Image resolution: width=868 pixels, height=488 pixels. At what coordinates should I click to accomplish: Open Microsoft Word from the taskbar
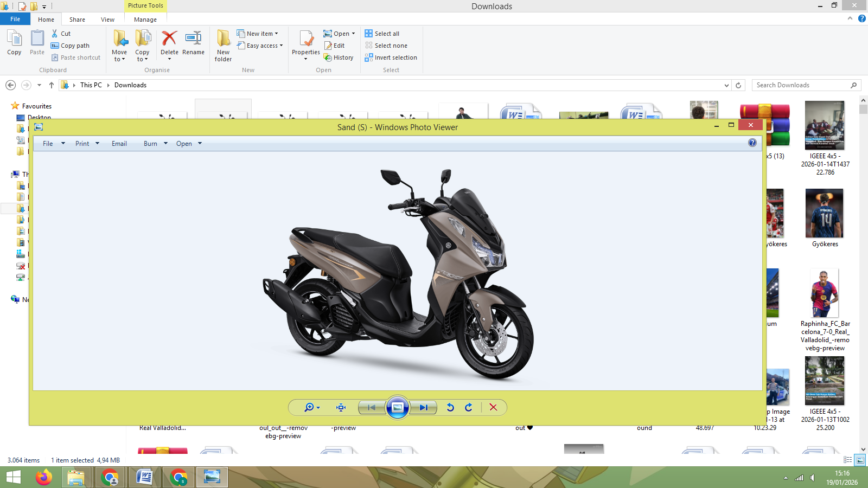144,477
